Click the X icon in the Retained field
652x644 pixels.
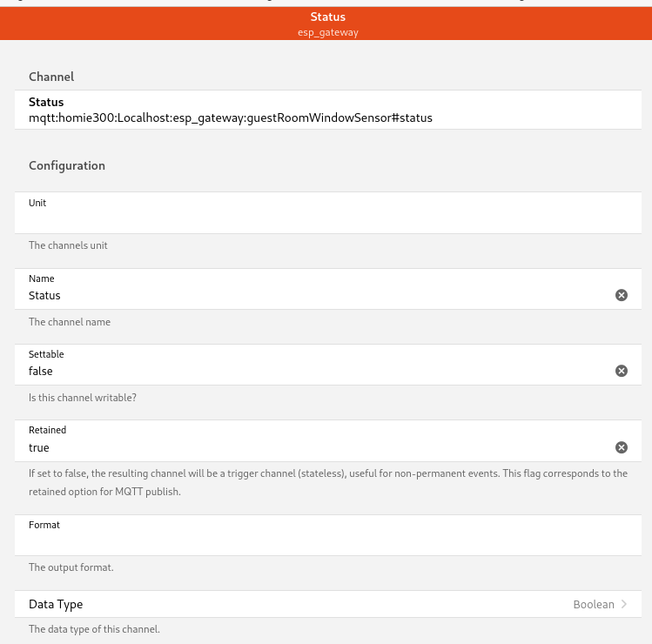click(x=622, y=447)
